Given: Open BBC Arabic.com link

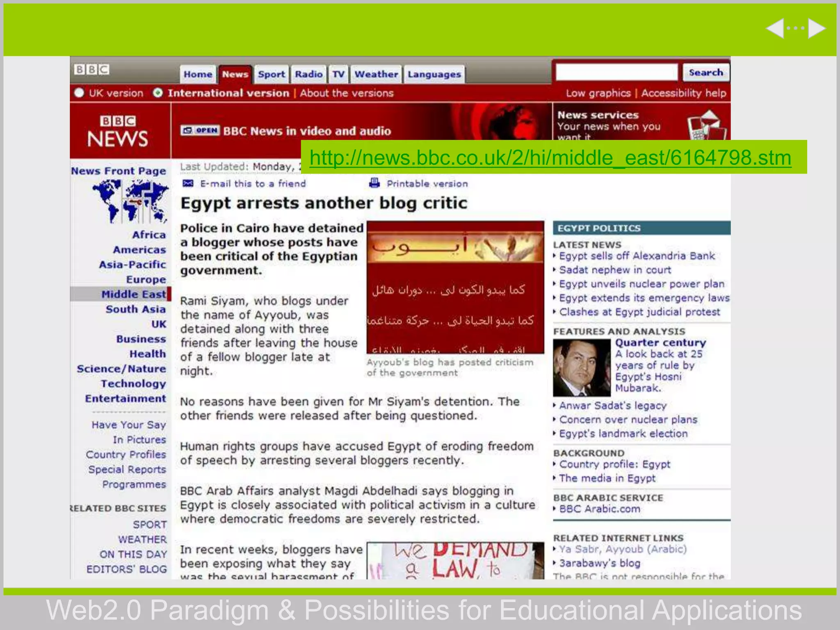Looking at the screenshot, I should coord(600,509).
